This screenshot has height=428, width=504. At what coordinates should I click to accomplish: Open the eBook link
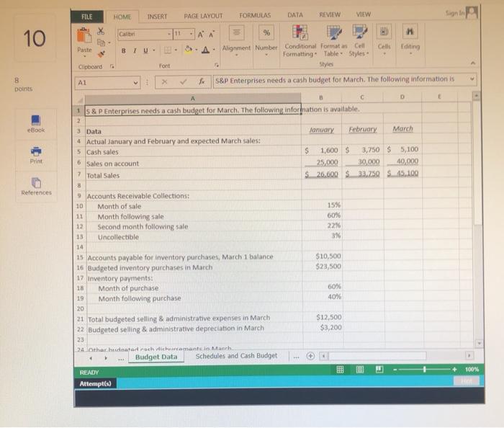point(36,124)
